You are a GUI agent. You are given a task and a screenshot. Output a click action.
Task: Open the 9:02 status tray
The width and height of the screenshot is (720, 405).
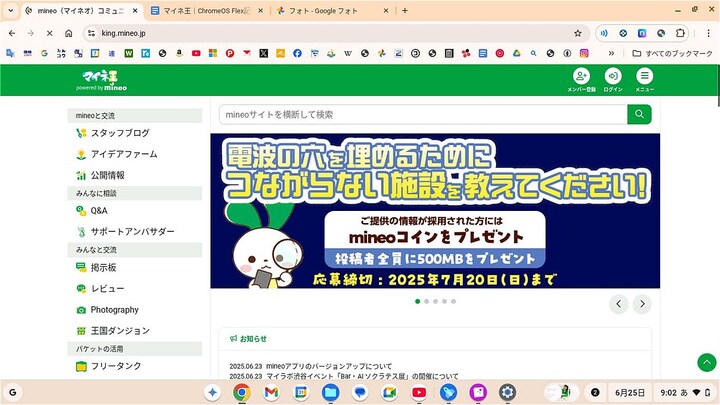point(685,393)
